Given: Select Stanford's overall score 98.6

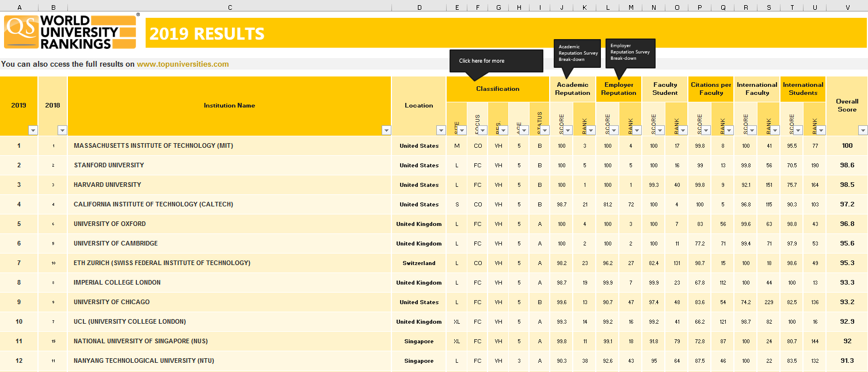Looking at the screenshot, I should click(x=847, y=166).
